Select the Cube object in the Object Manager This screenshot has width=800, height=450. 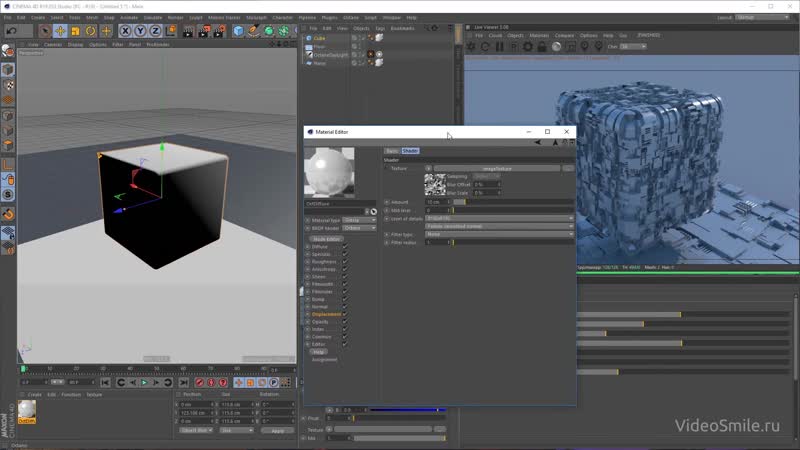click(x=320, y=39)
